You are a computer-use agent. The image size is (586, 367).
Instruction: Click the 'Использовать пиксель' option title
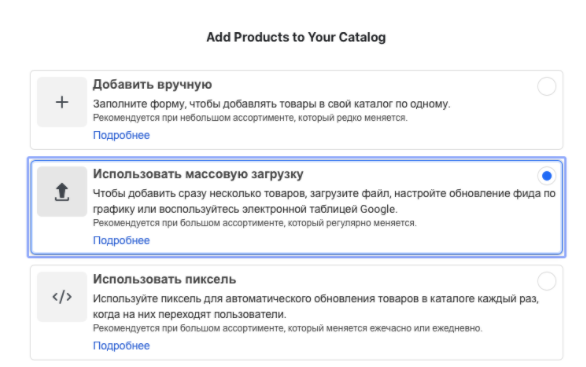(164, 279)
